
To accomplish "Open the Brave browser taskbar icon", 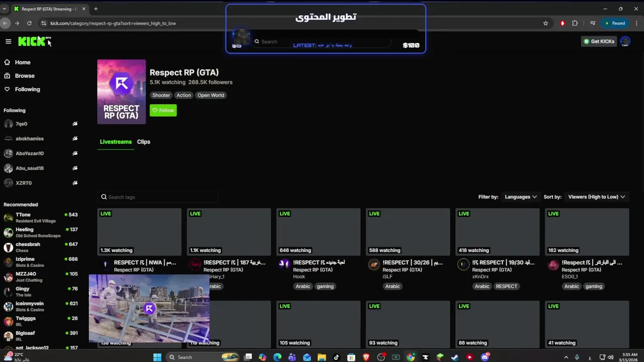I will (366, 357).
